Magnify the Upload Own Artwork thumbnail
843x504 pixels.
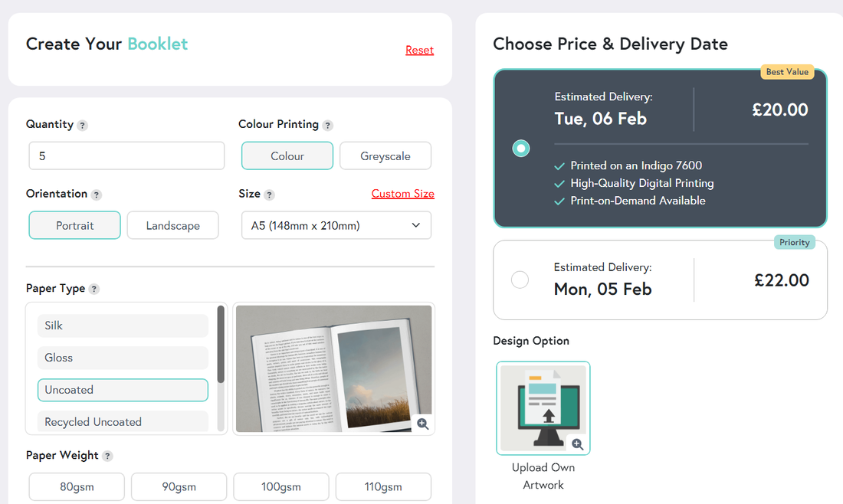[x=577, y=444]
